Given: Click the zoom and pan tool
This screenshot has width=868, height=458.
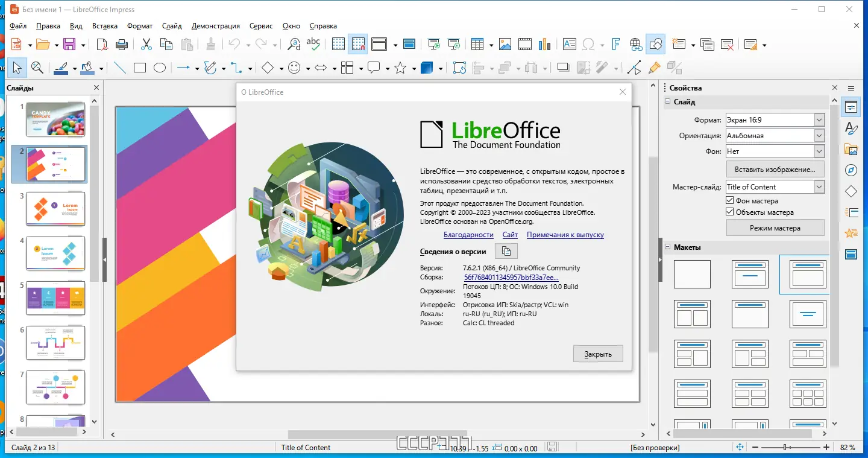Looking at the screenshot, I should 37,68.
